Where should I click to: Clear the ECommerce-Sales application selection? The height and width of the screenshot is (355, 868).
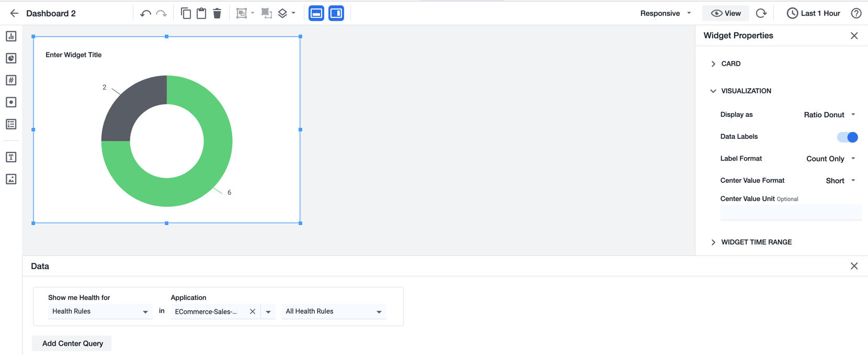[253, 312]
